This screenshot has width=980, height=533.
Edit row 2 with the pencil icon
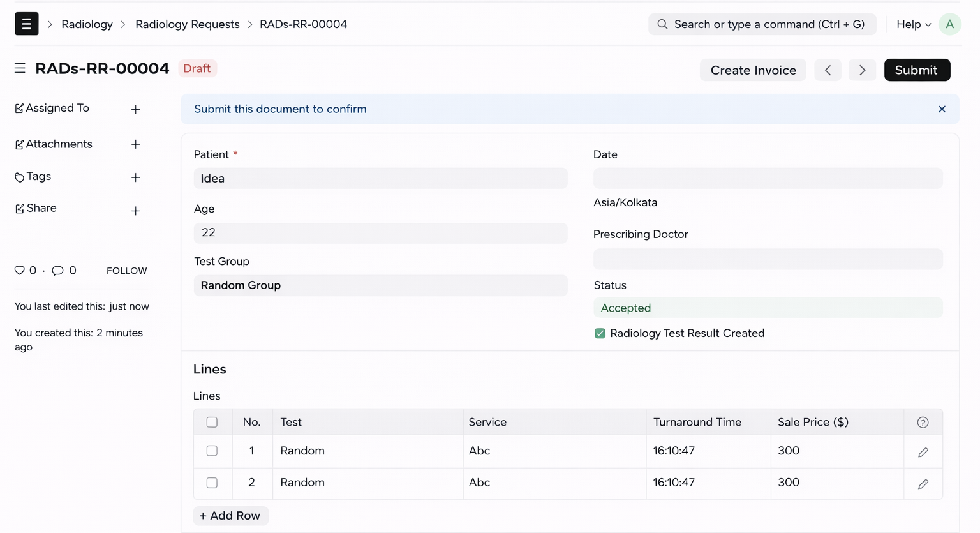point(923,484)
